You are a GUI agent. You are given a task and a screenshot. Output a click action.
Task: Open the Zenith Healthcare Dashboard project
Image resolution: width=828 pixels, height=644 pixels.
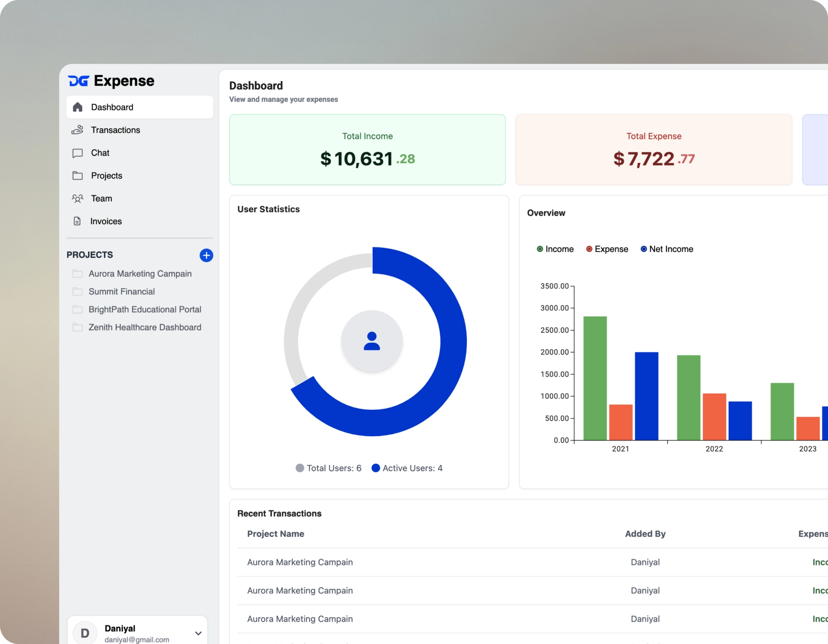(x=145, y=327)
